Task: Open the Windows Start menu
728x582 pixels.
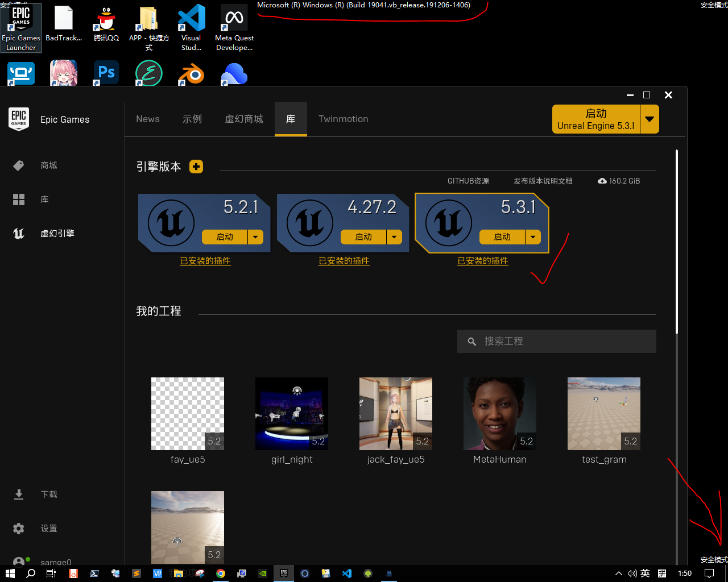Action: click(10, 573)
